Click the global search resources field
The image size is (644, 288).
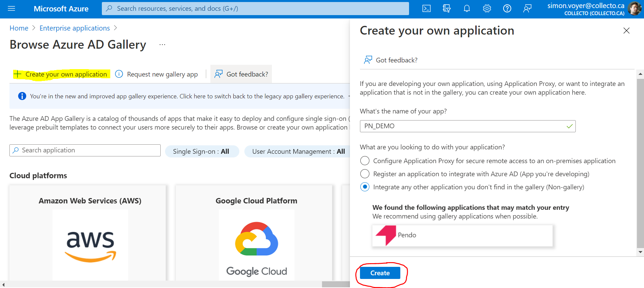tap(255, 8)
